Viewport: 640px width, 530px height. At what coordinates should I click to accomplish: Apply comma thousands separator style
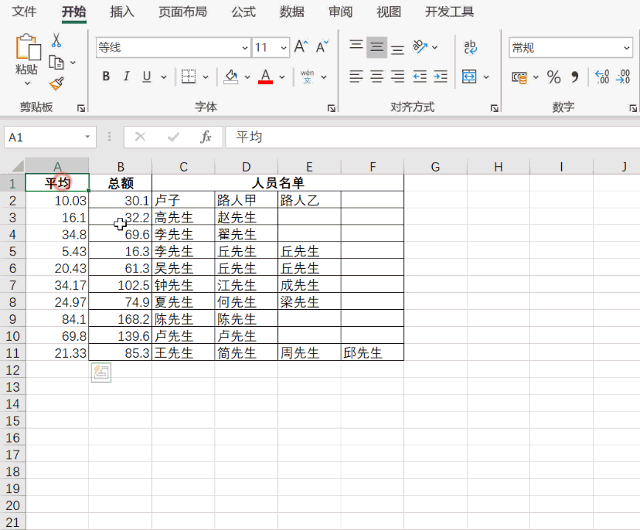click(x=575, y=77)
